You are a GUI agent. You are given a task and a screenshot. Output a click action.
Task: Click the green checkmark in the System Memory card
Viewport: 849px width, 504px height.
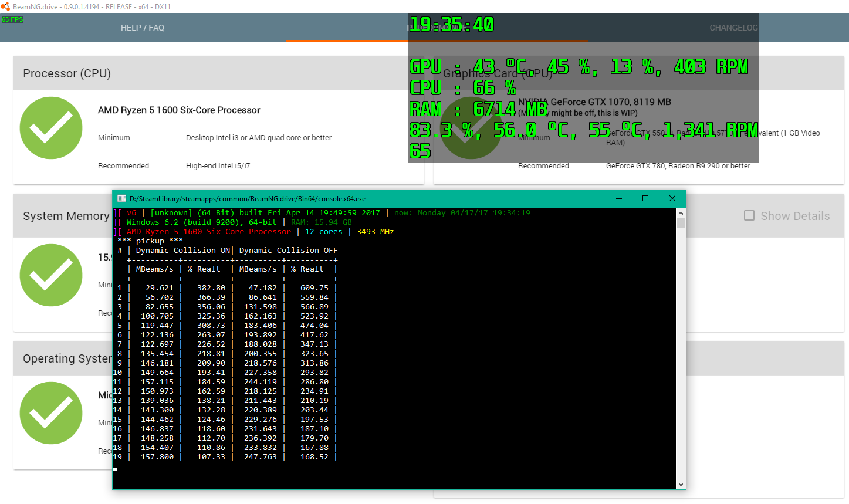click(51, 275)
